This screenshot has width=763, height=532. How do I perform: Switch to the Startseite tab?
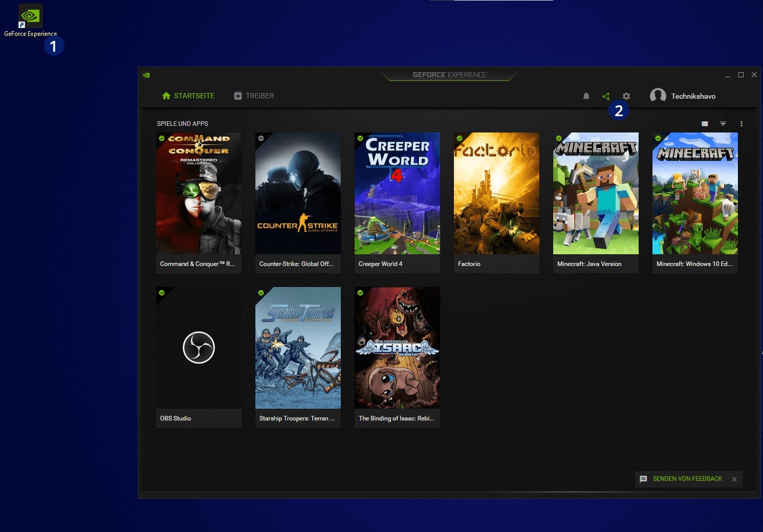pyautogui.click(x=188, y=96)
